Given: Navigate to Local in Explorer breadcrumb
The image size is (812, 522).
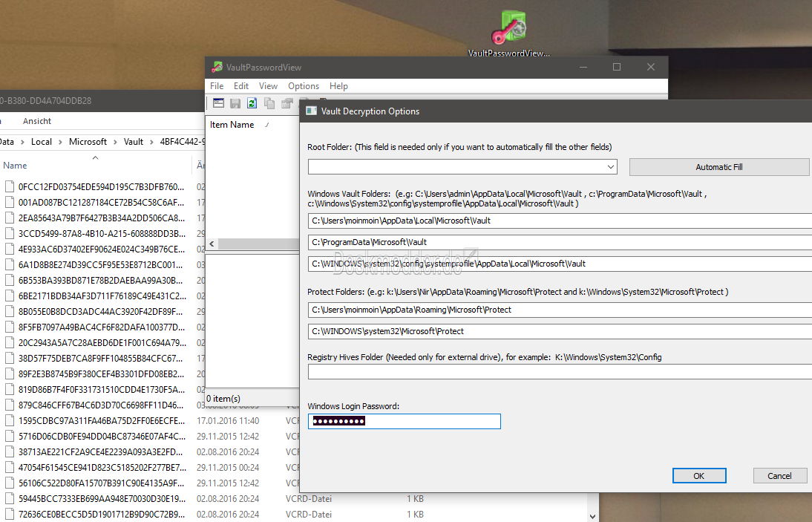Looking at the screenshot, I should pos(42,142).
